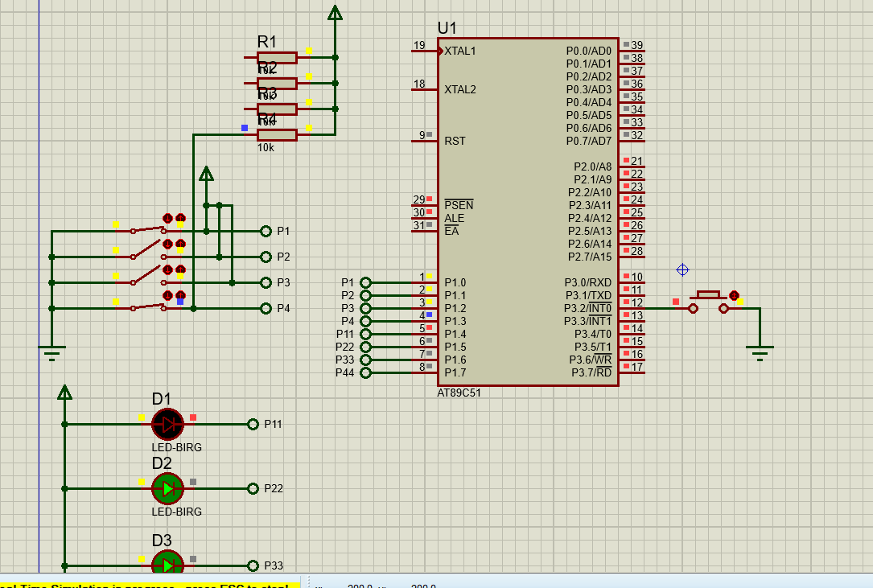Click the P4 terminal at pin P1.3 of U1
The image size is (873, 588).
[365, 321]
